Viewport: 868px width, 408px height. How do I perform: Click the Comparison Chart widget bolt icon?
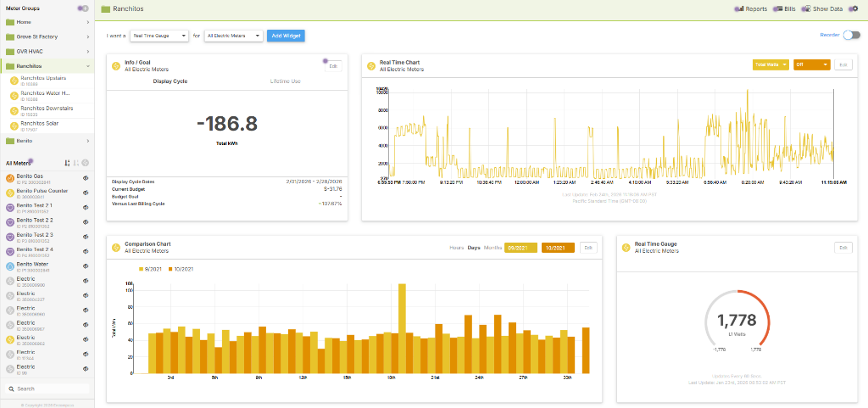point(116,247)
